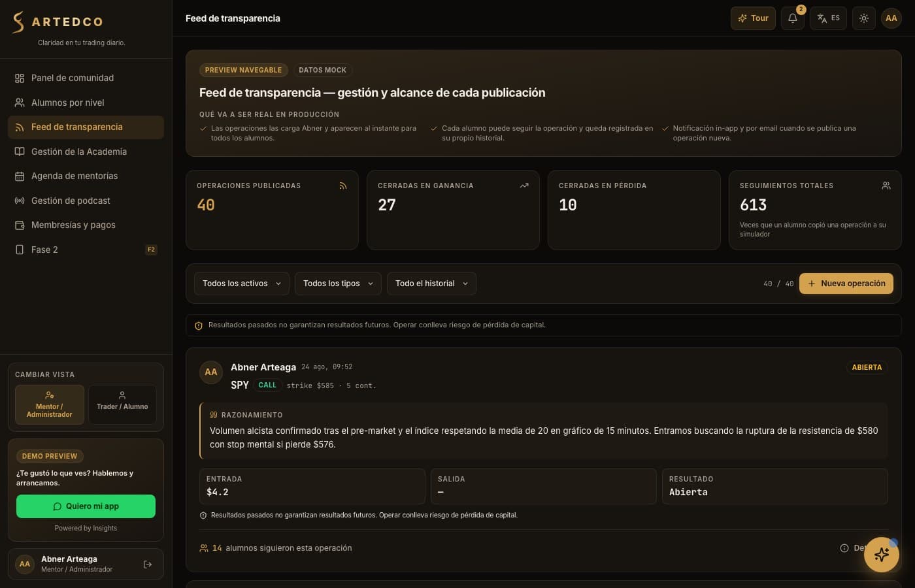This screenshot has height=588, width=915.
Task: Switch view to Mentor / Administrador
Action: pyautogui.click(x=50, y=405)
